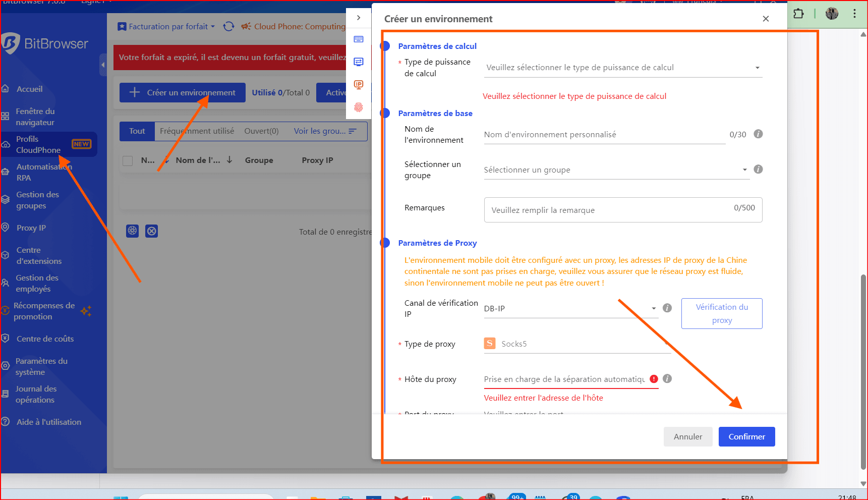The width and height of the screenshot is (868, 500).
Task: Click the IP monitor icon in side strip
Action: 359,84
